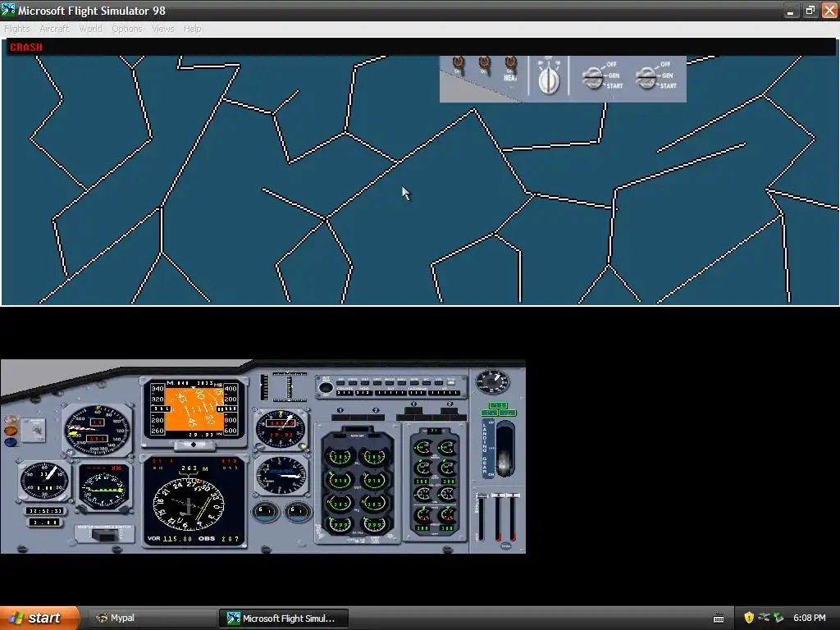Click the heading readout 263 on HSI
Image resolution: width=840 pixels, height=630 pixels.
click(x=189, y=468)
